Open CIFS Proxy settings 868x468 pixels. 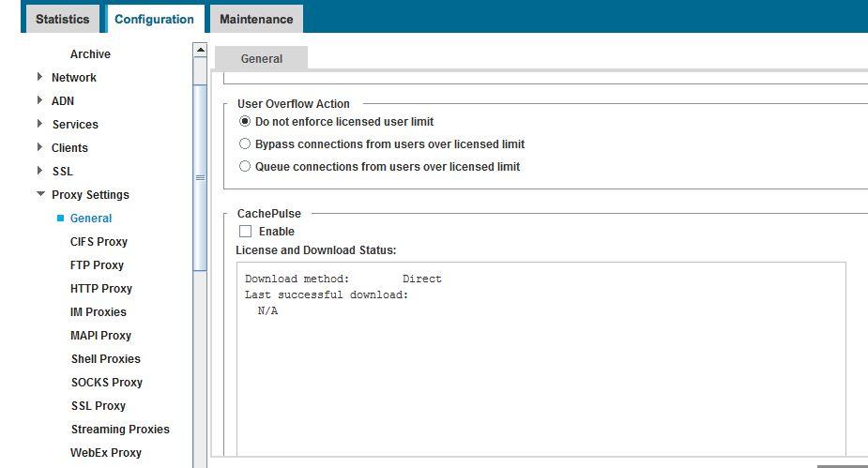pyautogui.click(x=99, y=242)
